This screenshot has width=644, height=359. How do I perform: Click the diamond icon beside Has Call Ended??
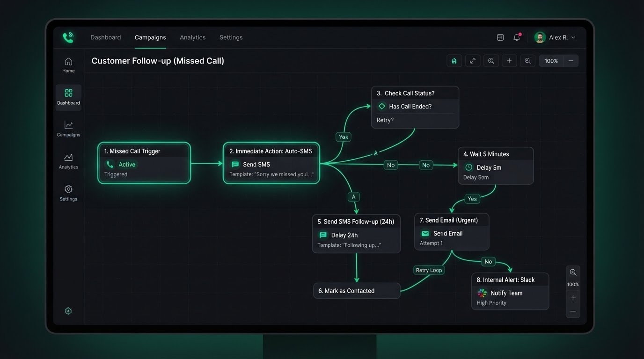coord(382,107)
